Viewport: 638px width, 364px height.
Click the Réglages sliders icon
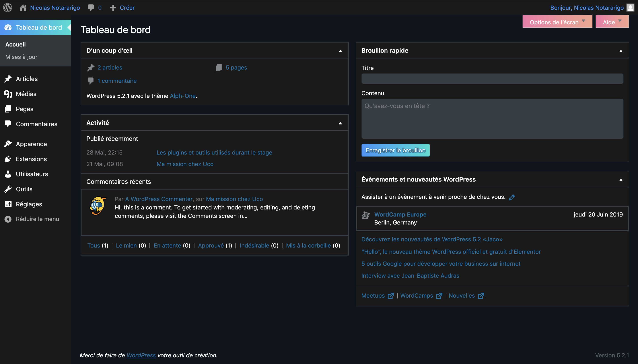coord(8,204)
